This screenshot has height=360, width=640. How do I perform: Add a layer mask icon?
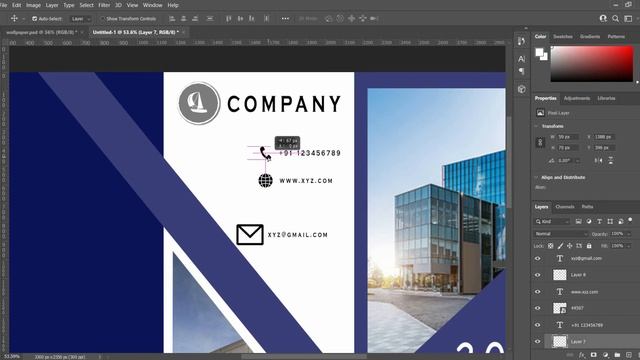pyautogui.click(x=594, y=355)
